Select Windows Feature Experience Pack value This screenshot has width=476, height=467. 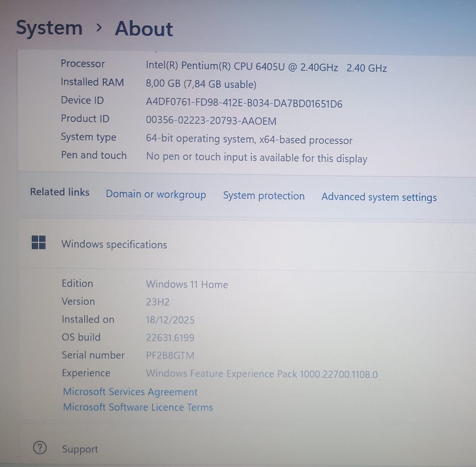point(262,374)
